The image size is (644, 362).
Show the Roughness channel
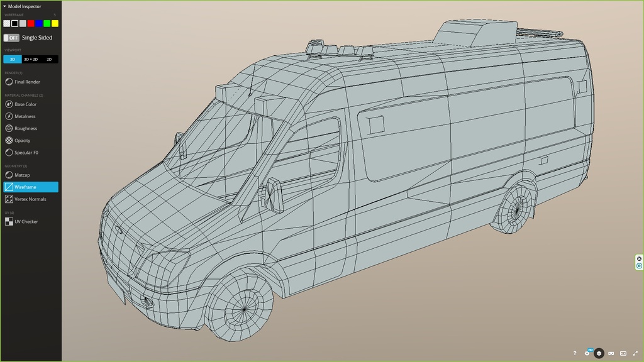click(x=26, y=128)
